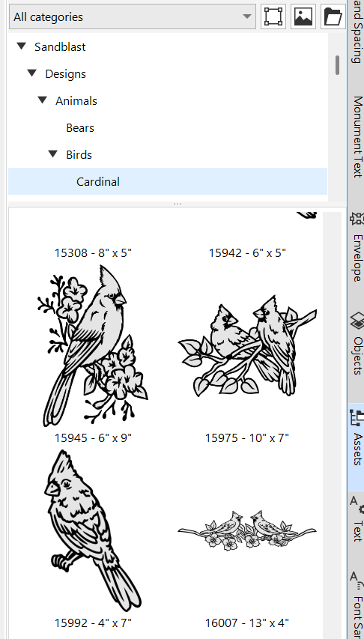Select the Sandblast folder label
The height and width of the screenshot is (639, 364).
click(x=60, y=47)
